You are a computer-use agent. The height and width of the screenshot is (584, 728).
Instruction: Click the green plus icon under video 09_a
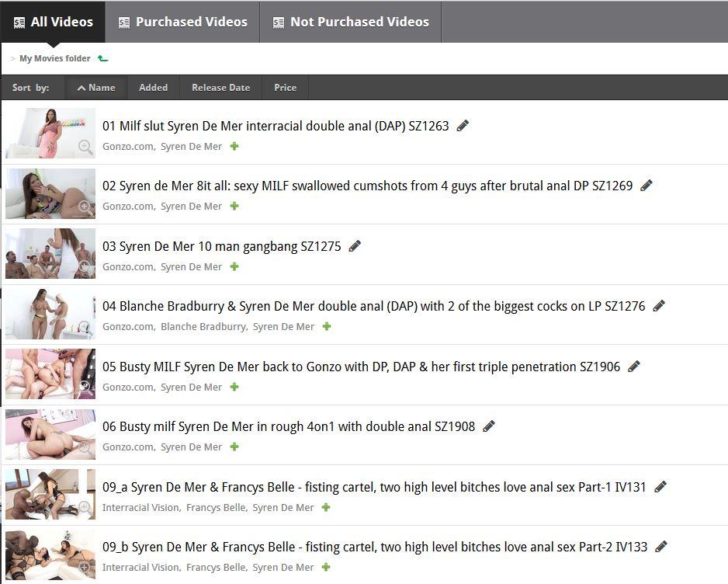pos(326,508)
